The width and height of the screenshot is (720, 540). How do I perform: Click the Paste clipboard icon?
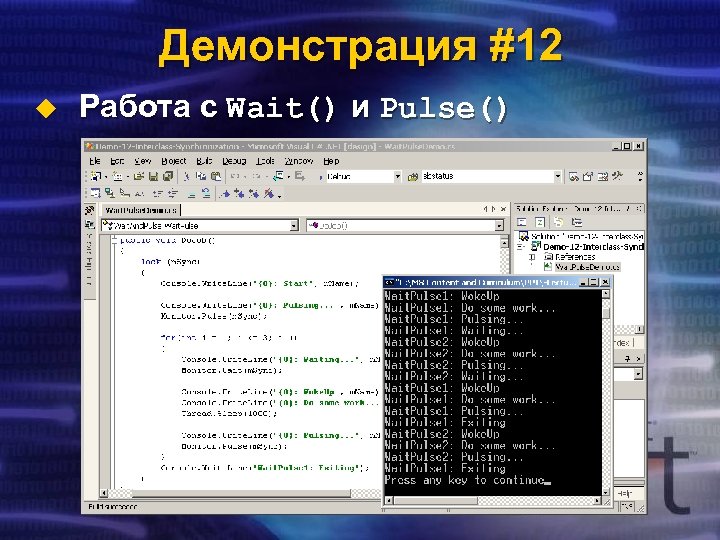(x=216, y=176)
